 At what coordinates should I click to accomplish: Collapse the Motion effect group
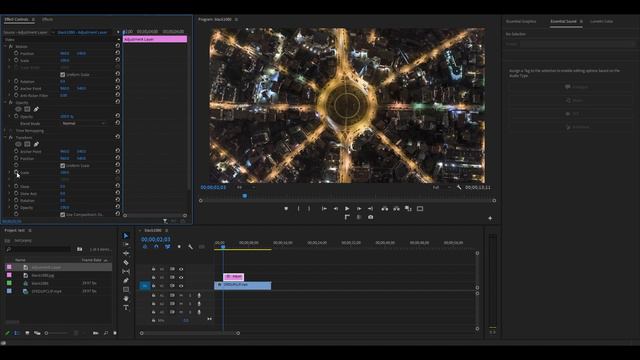(5, 46)
